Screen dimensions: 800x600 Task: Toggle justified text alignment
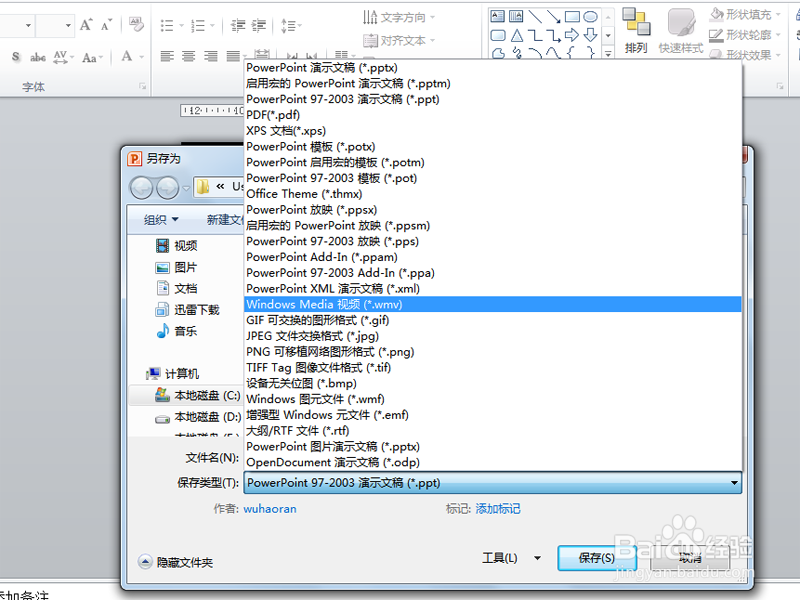pos(233,56)
